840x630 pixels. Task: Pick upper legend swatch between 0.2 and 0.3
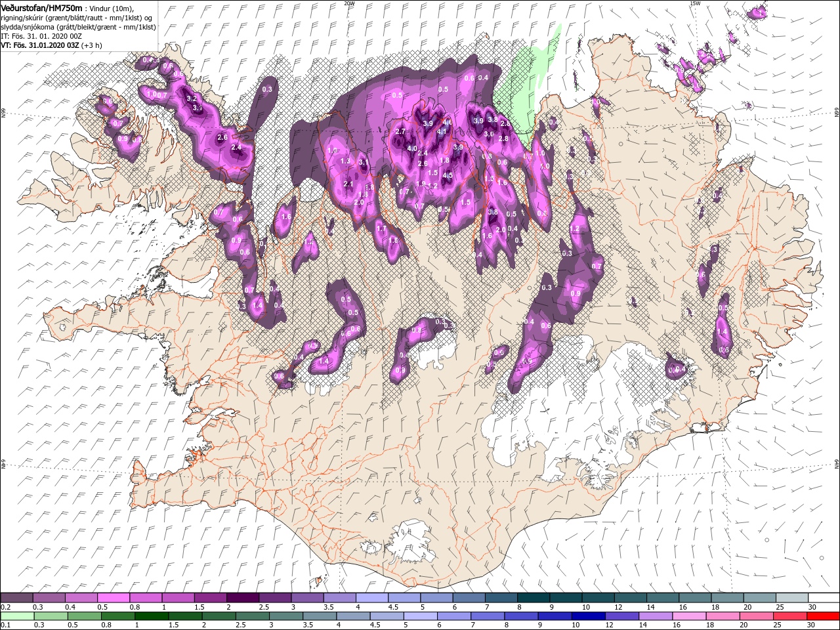tap(16, 598)
